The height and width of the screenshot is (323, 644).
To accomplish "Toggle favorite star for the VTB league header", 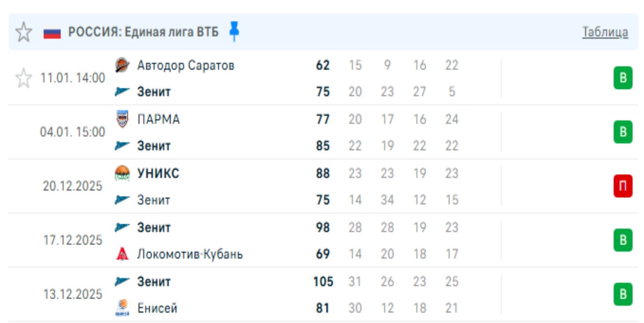I will point(23,32).
